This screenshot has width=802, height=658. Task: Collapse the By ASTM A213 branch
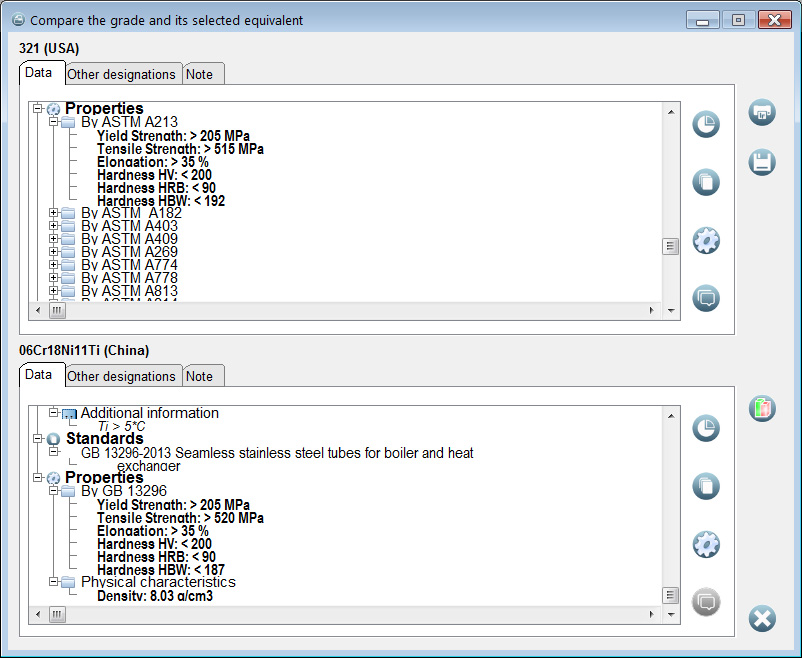(53, 122)
